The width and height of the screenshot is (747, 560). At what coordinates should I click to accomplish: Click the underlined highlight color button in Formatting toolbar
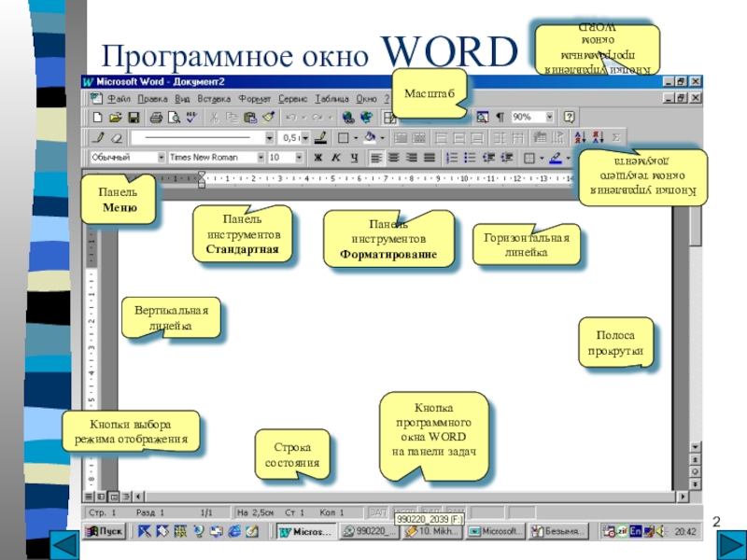556,158
